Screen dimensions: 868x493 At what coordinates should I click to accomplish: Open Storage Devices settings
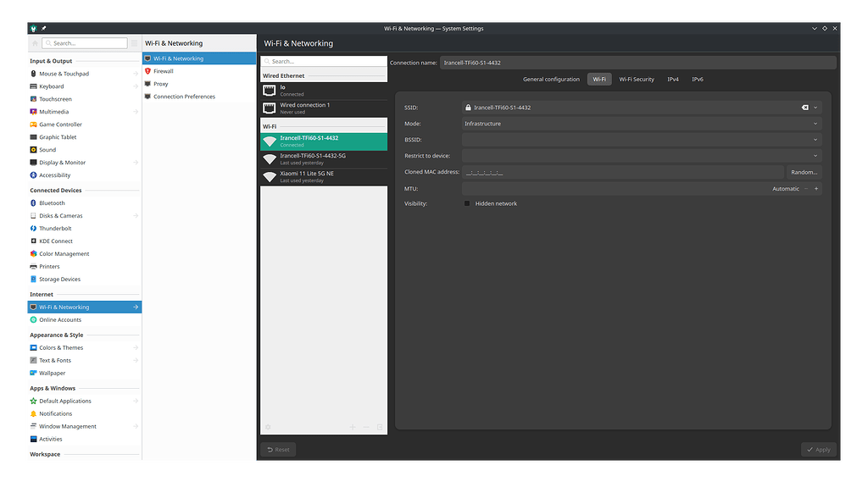[x=84, y=280]
